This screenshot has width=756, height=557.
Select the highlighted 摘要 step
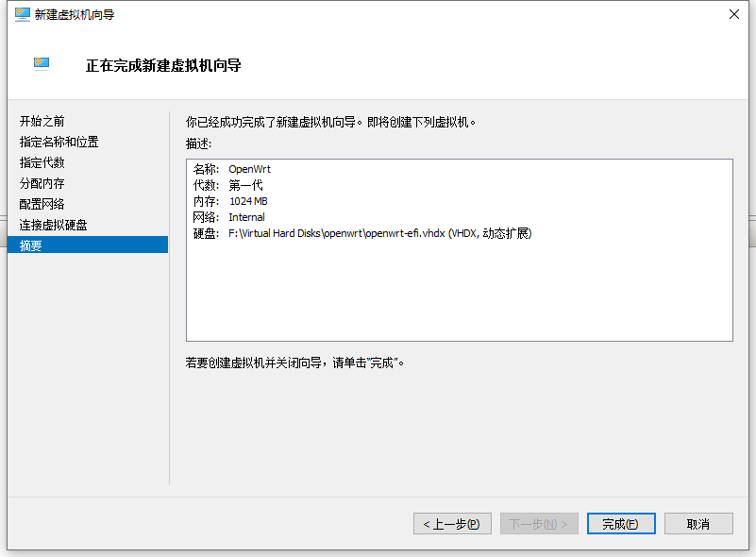pos(31,245)
